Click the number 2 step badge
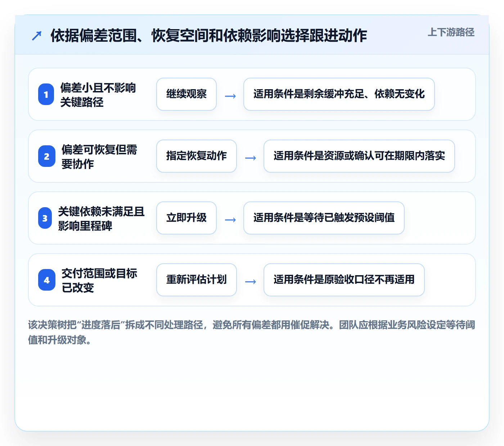The image size is (504, 446). click(47, 156)
